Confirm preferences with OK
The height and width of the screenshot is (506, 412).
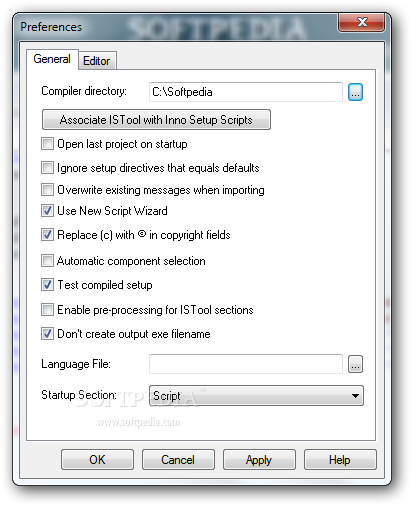97,460
